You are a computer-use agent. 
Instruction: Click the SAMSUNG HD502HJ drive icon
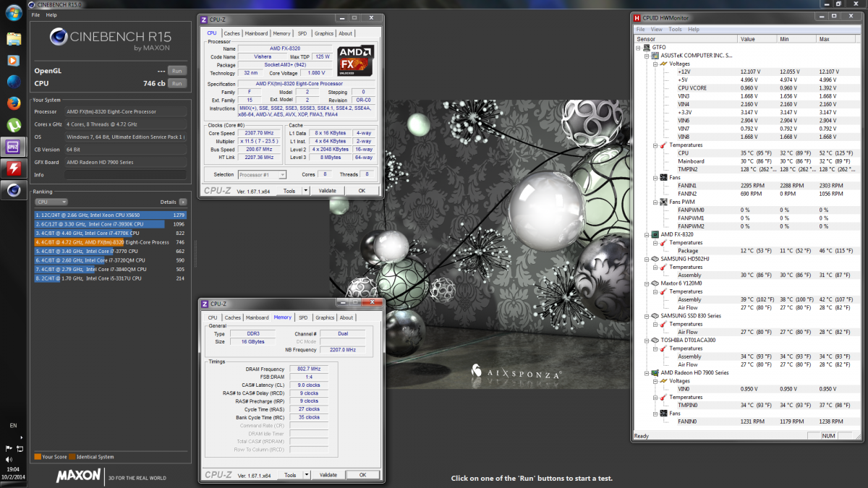click(655, 259)
